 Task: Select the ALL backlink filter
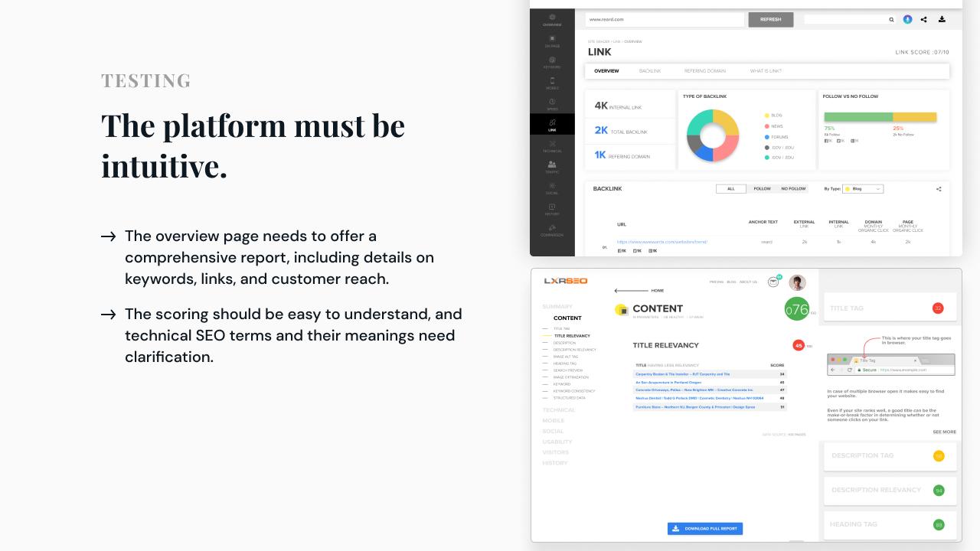(x=731, y=189)
